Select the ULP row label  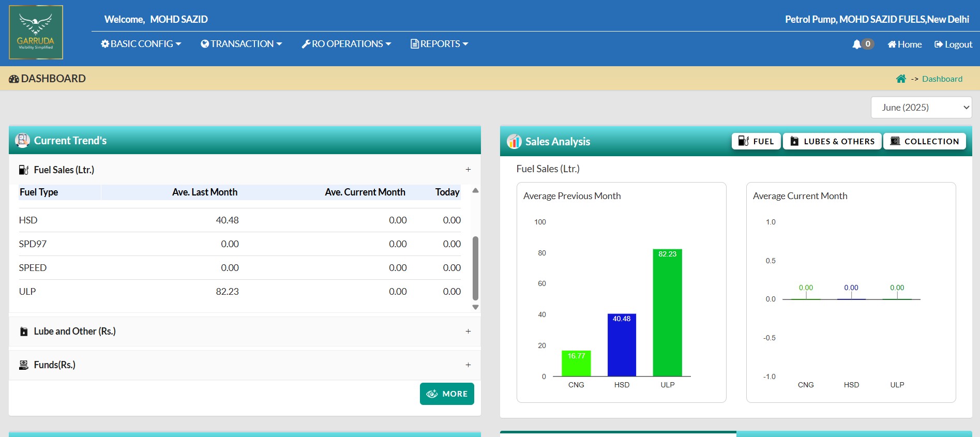coord(27,292)
